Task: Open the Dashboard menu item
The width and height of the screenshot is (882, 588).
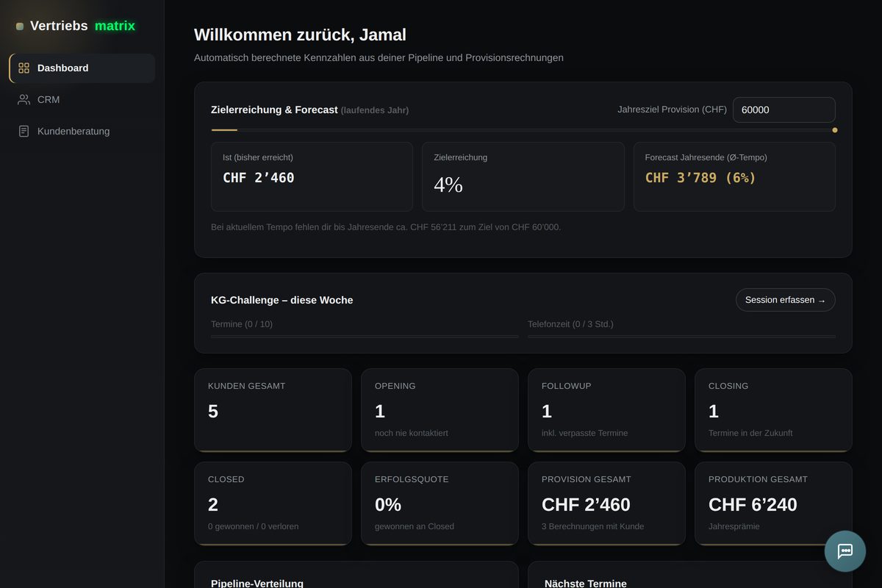Action: (82, 68)
